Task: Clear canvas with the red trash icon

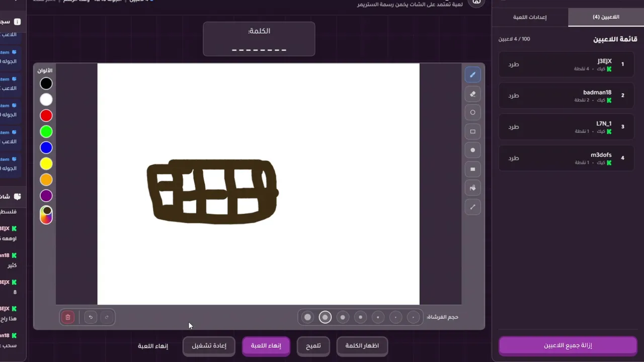Action: tap(68, 317)
